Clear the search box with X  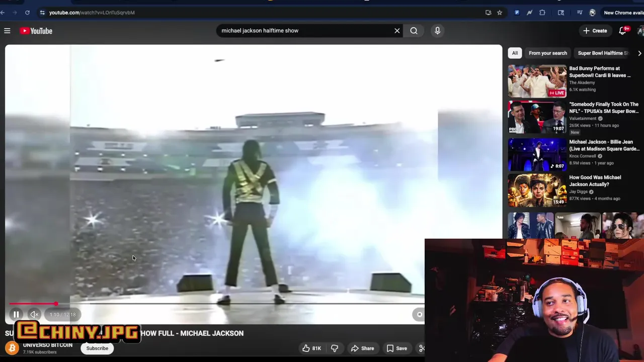tap(397, 31)
